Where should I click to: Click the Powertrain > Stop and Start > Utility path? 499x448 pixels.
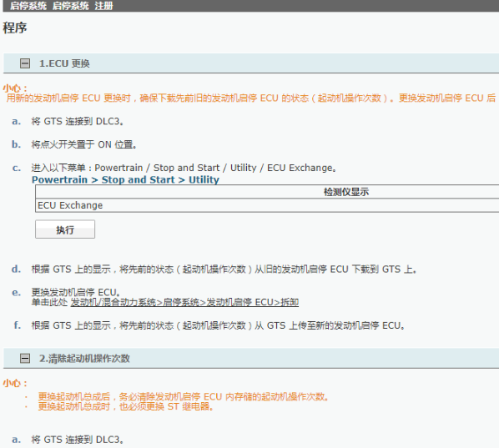coord(125,179)
